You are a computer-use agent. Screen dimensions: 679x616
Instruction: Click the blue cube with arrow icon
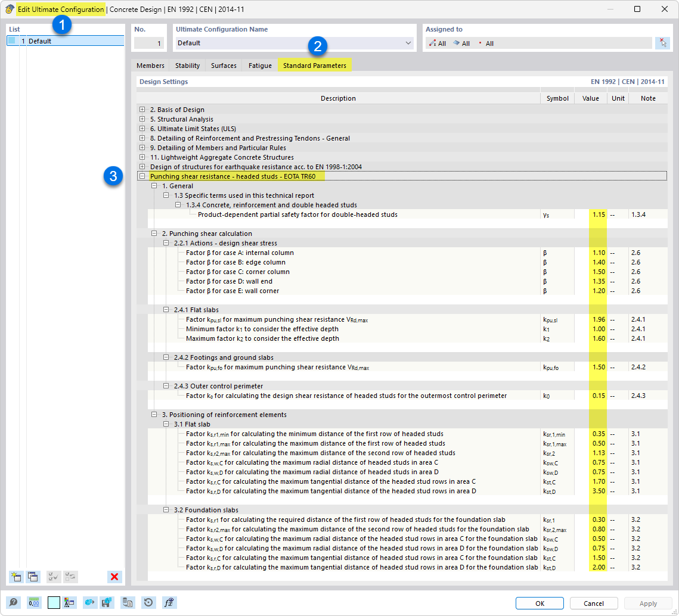pyautogui.click(x=89, y=602)
